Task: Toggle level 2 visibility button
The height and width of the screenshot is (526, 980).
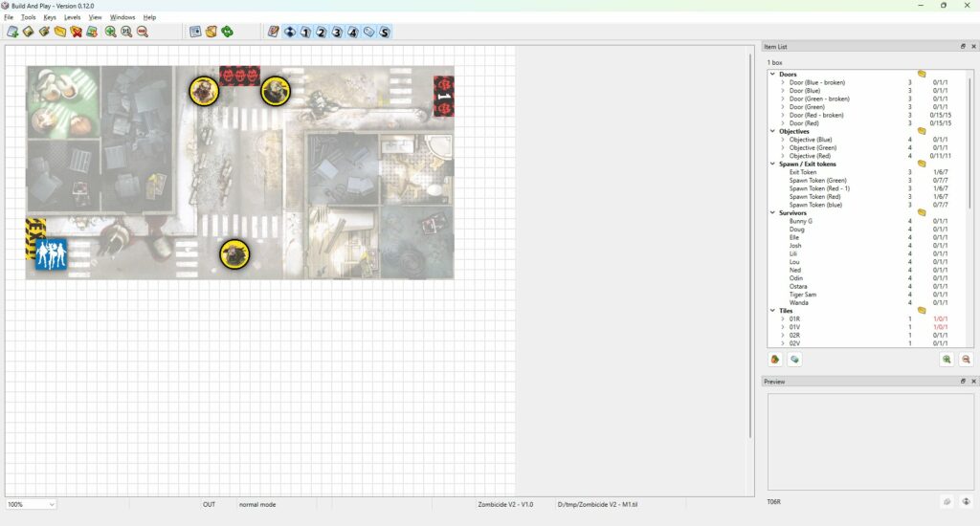Action: coord(322,32)
